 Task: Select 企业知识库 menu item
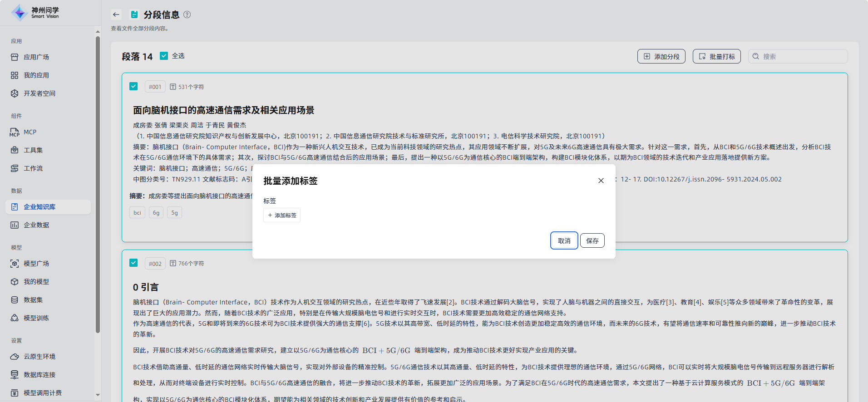point(39,207)
